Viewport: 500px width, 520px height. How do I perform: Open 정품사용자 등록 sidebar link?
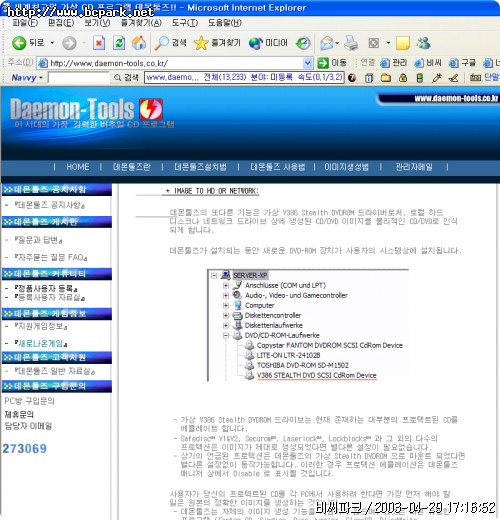click(46, 288)
